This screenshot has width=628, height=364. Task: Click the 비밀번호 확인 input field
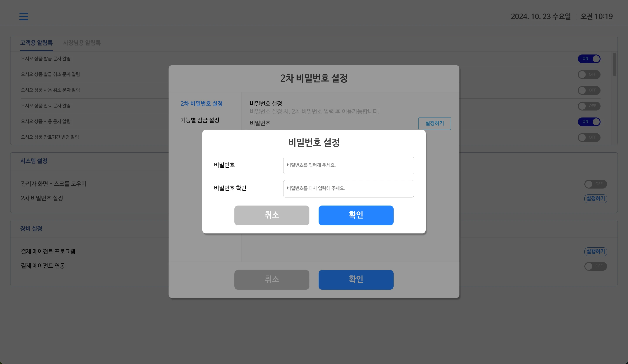tap(348, 189)
